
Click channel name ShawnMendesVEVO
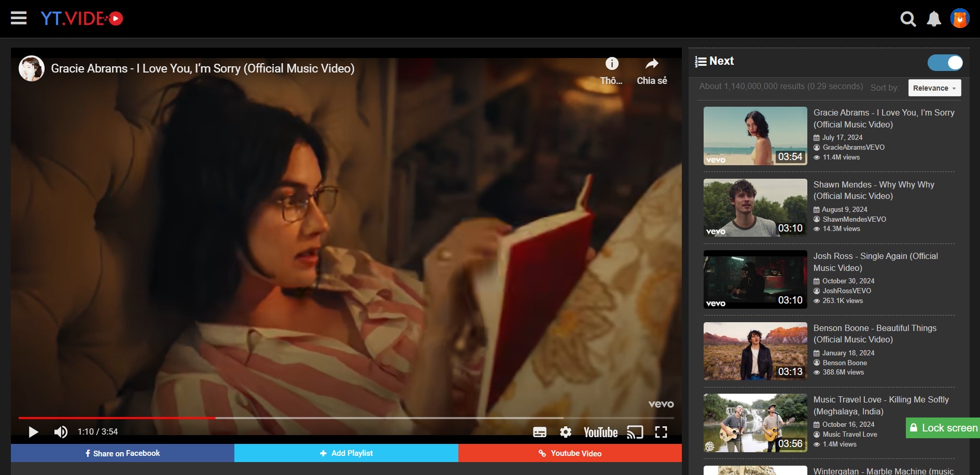click(854, 219)
